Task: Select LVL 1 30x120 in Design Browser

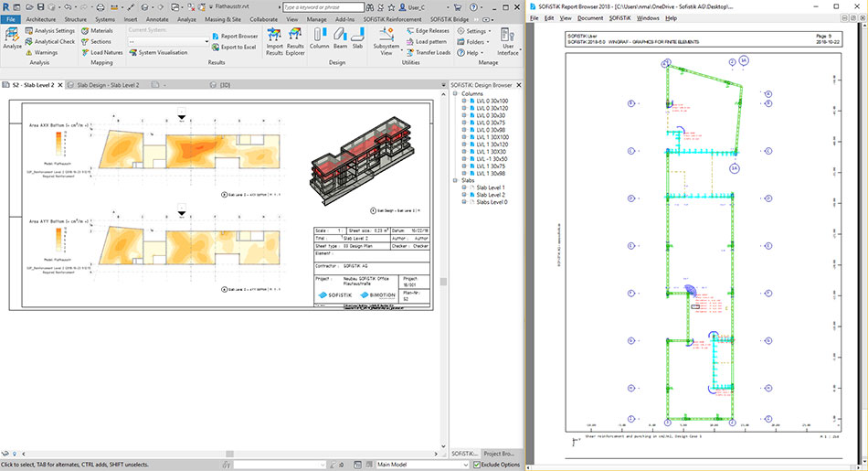Action: (492, 145)
